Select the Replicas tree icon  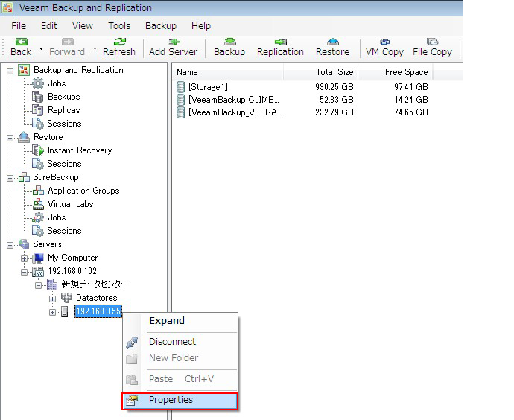click(x=38, y=110)
